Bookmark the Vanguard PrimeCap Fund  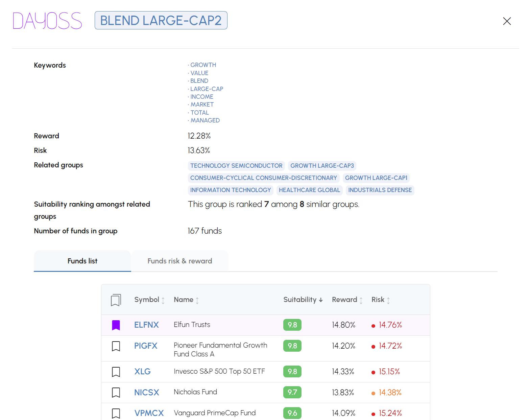pyautogui.click(x=116, y=413)
